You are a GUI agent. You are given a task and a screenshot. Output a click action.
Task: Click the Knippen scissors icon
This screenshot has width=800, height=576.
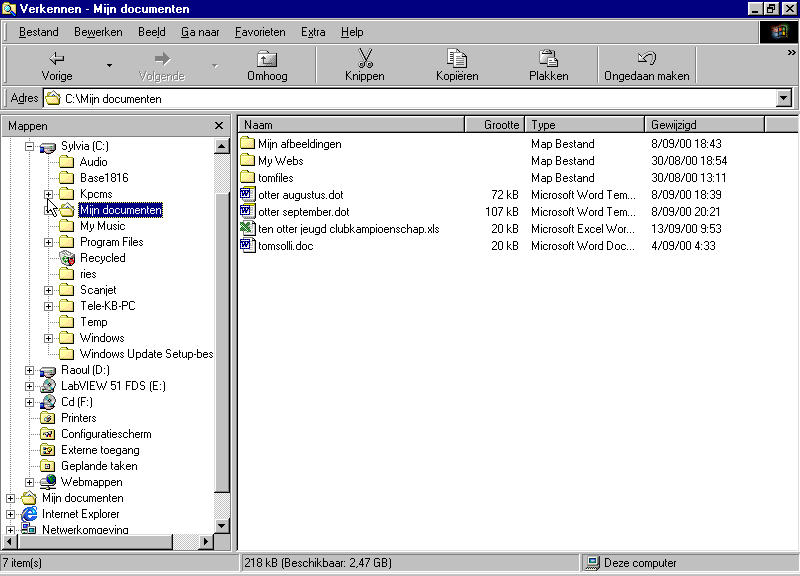(364, 59)
